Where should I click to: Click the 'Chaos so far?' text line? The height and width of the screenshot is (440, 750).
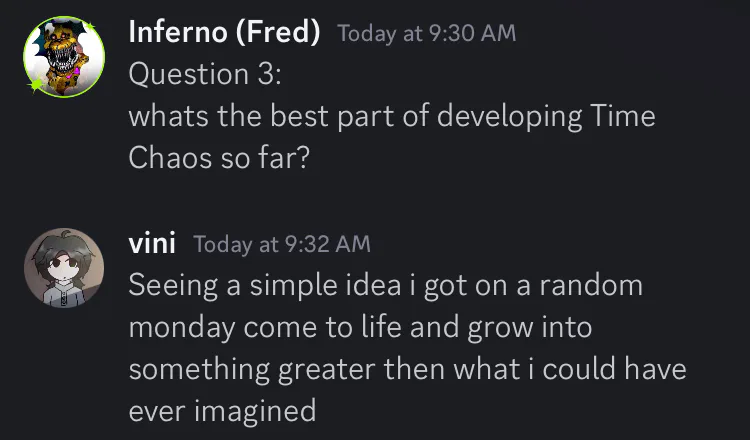(219, 158)
